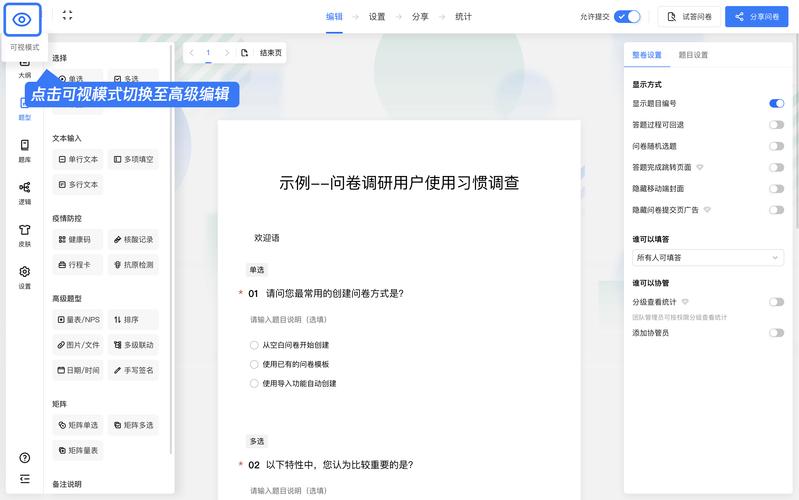The width and height of the screenshot is (799, 500).
Task: Add a 单行文本 question
Action: point(78,160)
